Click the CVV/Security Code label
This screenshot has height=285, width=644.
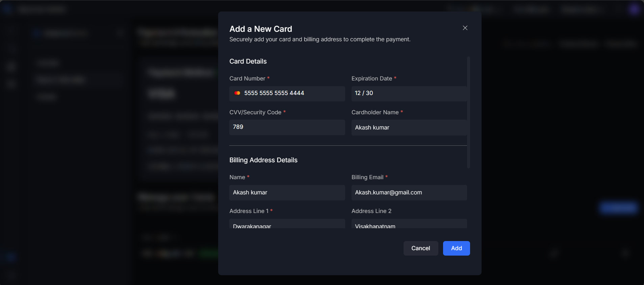(255, 112)
